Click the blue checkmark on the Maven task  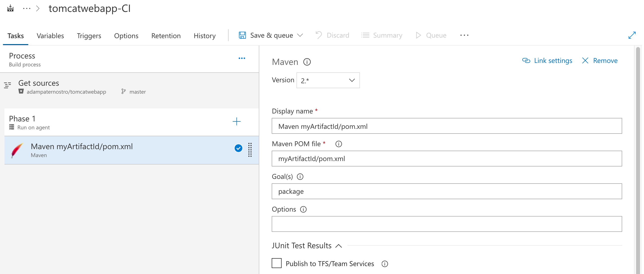click(238, 148)
